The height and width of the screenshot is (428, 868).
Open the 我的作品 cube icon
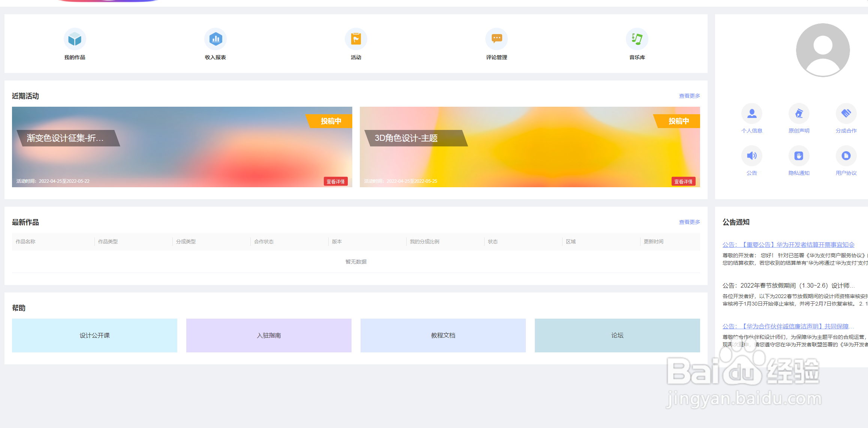(75, 39)
